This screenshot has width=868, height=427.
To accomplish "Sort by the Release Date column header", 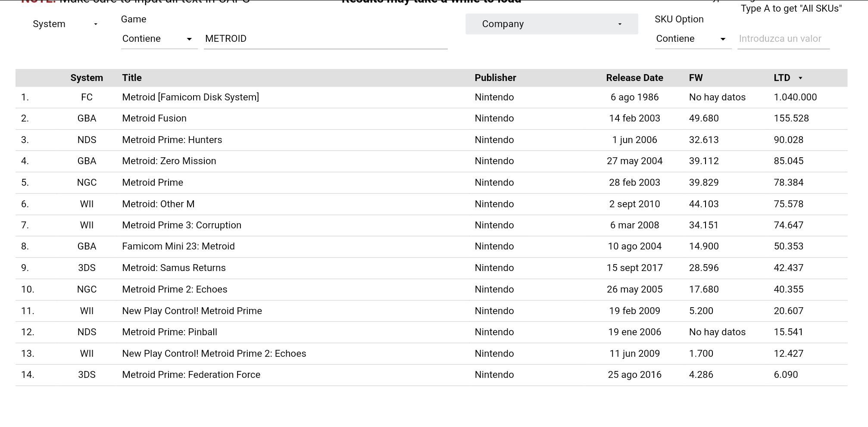I will point(634,78).
